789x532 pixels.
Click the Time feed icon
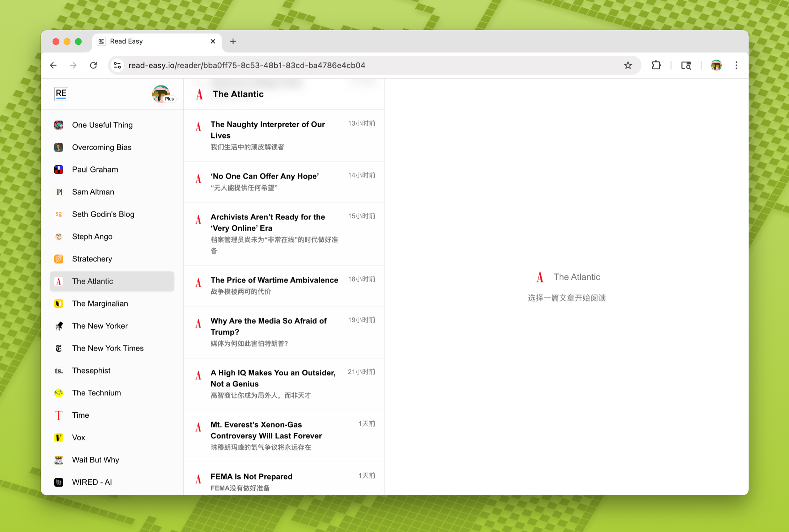pos(59,416)
